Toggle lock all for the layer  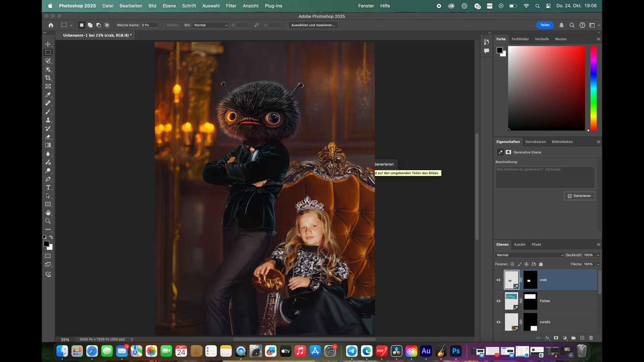[x=541, y=264]
